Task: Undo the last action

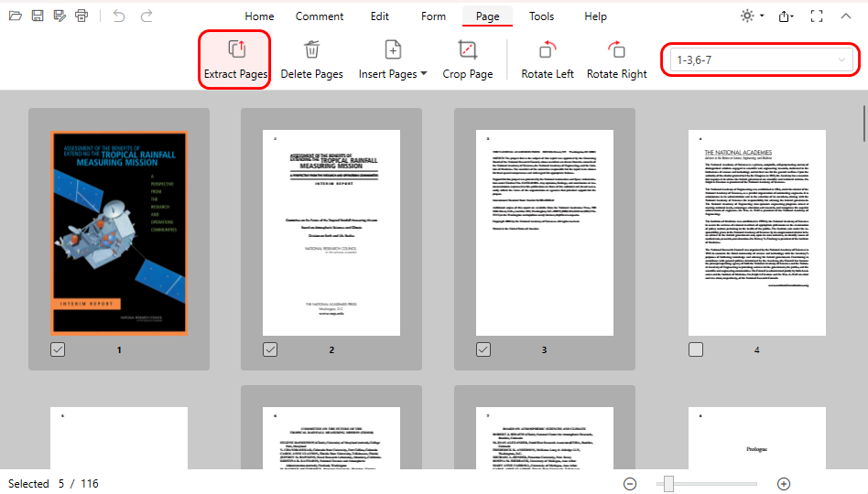Action: [119, 16]
